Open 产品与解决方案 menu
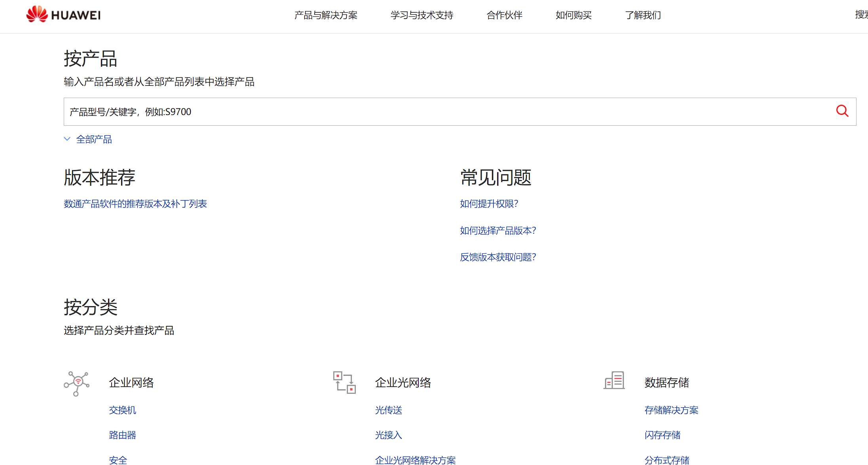Viewport: 868px width, 465px height. 326,15
